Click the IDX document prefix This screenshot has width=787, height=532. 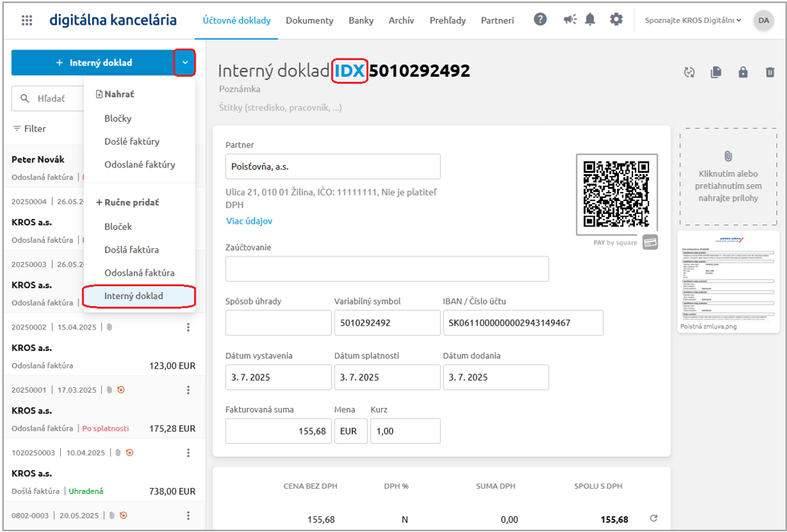pyautogui.click(x=349, y=72)
